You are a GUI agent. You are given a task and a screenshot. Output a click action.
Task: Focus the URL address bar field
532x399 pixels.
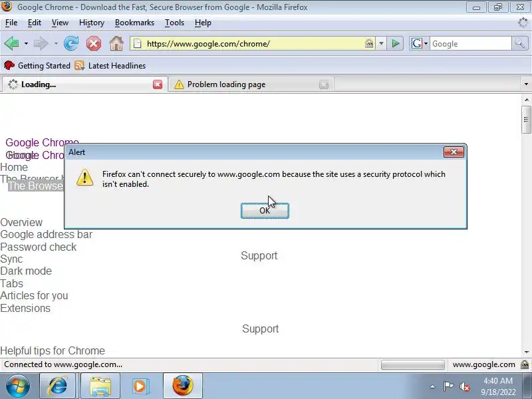[253, 44]
